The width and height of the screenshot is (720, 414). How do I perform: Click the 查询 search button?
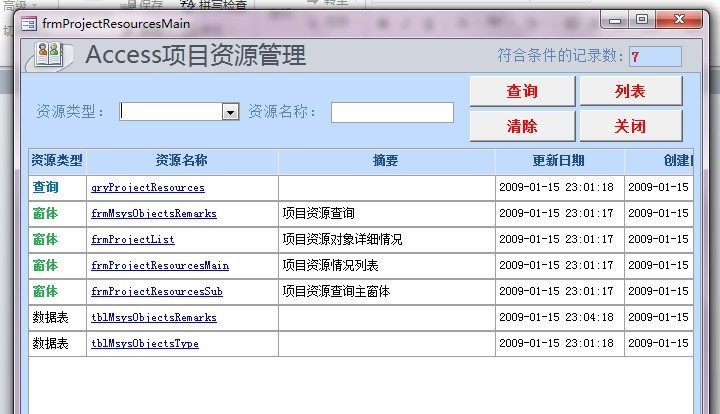[522, 91]
